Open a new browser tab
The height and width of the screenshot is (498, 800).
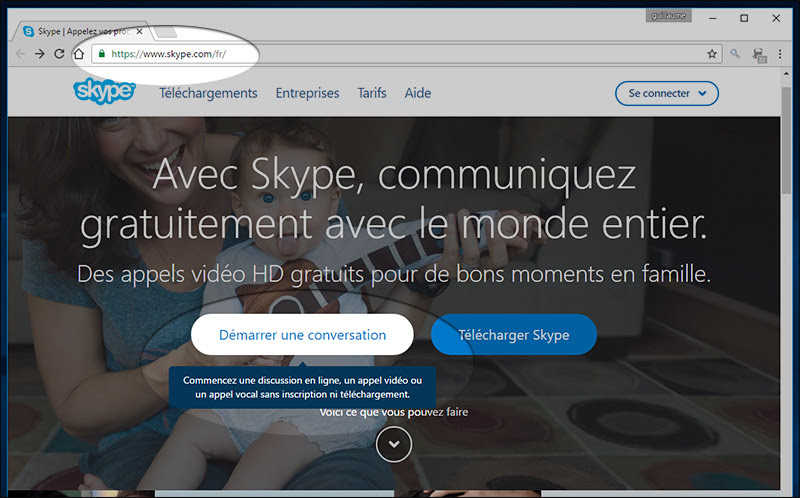tap(165, 32)
